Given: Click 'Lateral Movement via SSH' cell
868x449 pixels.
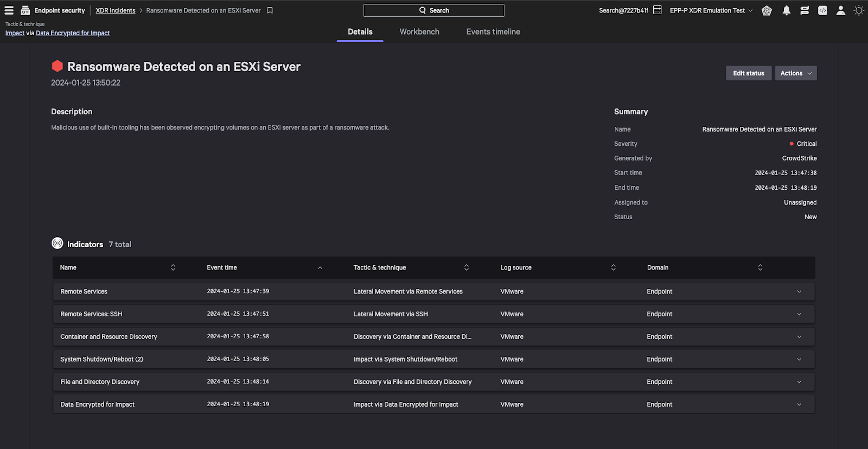Looking at the screenshot, I should [x=391, y=314].
